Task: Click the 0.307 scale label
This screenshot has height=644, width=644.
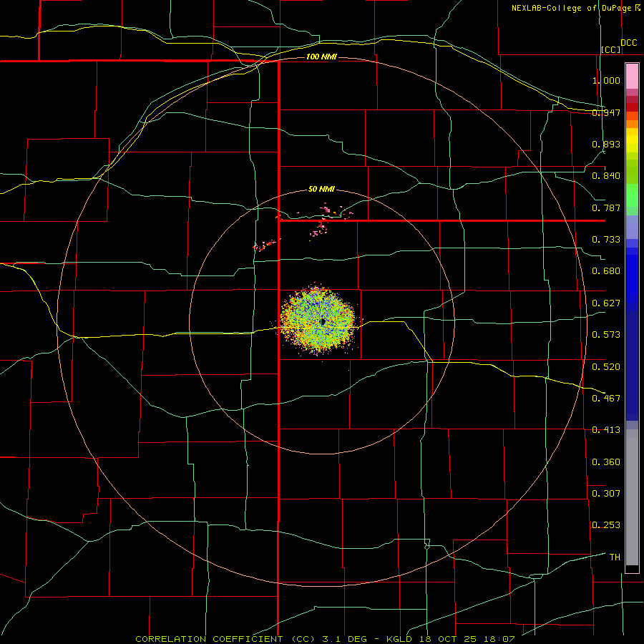Action: (606, 493)
